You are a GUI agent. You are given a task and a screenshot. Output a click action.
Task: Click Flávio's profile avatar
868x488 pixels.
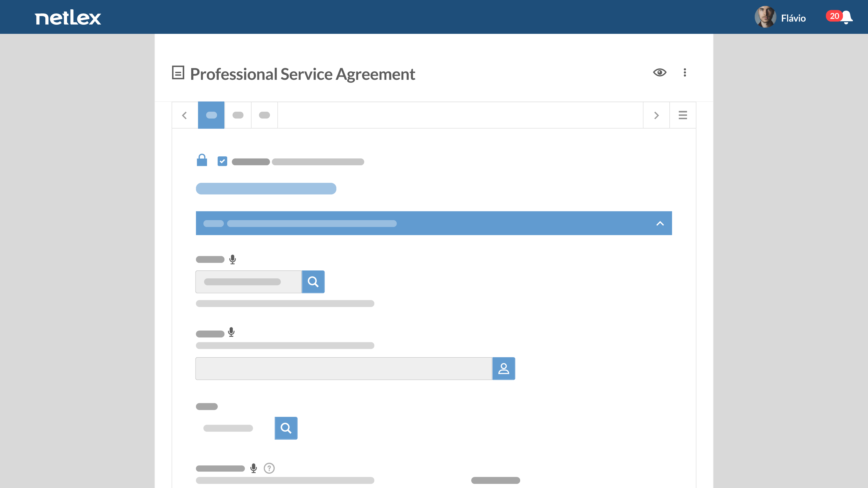click(x=765, y=17)
